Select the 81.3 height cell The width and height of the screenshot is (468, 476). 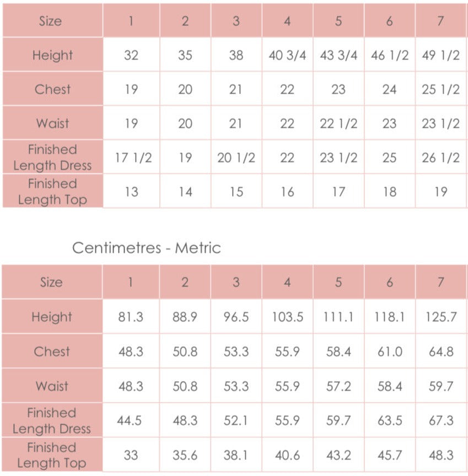click(x=131, y=317)
